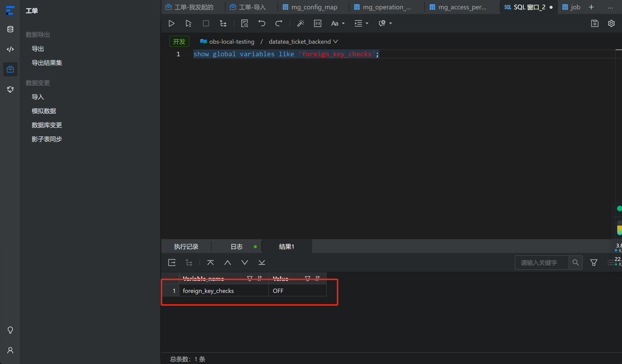Open 导入 under 数据变更
622x364 pixels.
coord(38,97)
